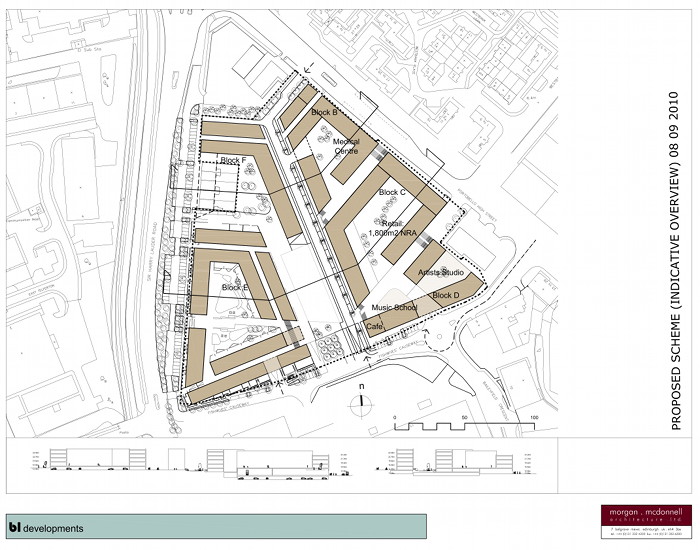Select the 'Block C' label
Viewport: 700px width, 550px height.
coord(392,192)
